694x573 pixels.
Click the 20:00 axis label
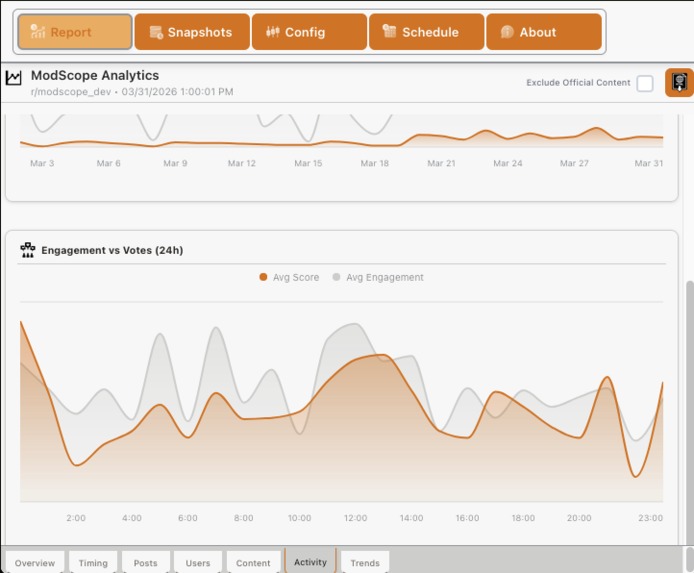click(579, 518)
